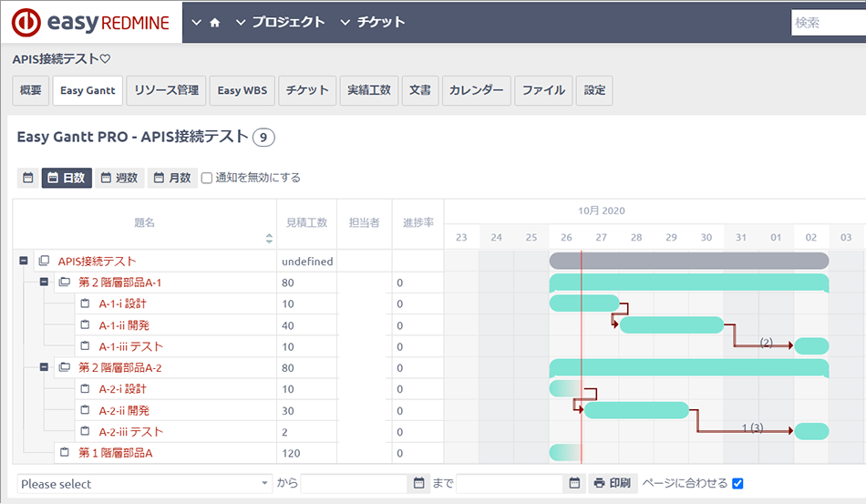Click the 進捗率 column header
Screen dimensions: 866x504
[418, 222]
